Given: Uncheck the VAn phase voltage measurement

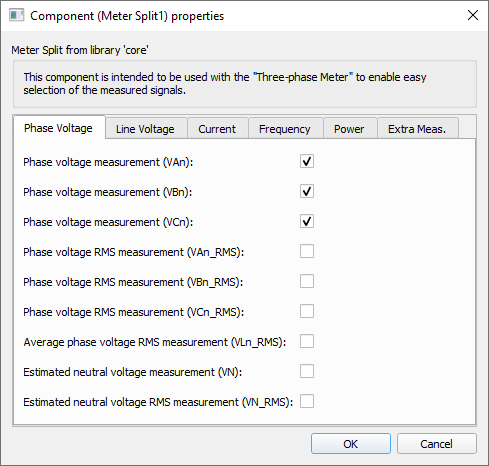Looking at the screenshot, I should pos(307,161).
